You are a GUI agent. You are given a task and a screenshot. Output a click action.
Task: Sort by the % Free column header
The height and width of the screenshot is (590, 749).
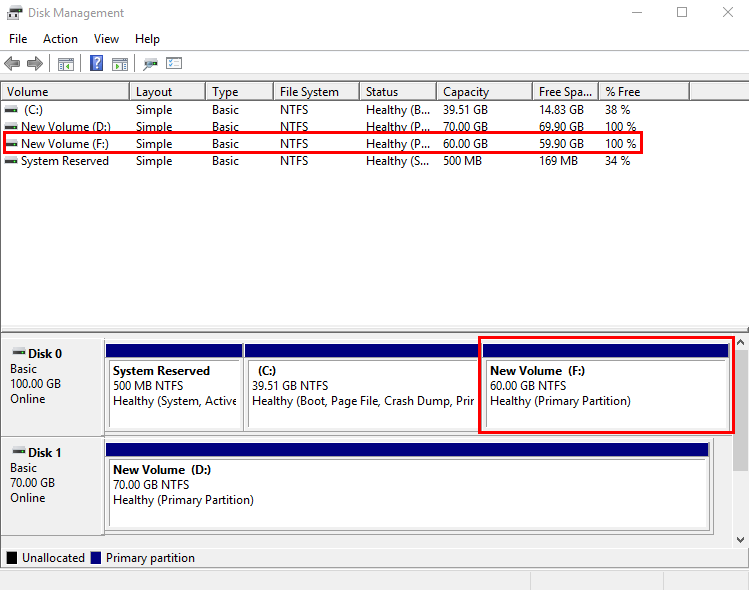point(644,92)
